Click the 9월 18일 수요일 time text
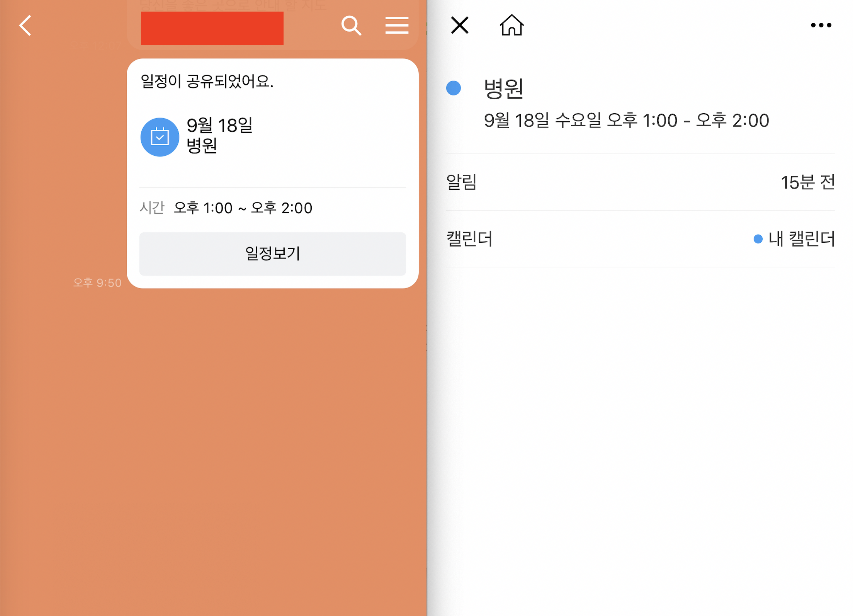 [626, 121]
